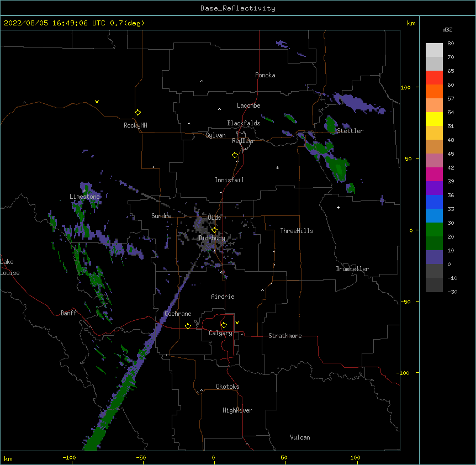This screenshot has width=476, height=465.
Task: Click the Base_Reflectivity title
Action: (238, 8)
